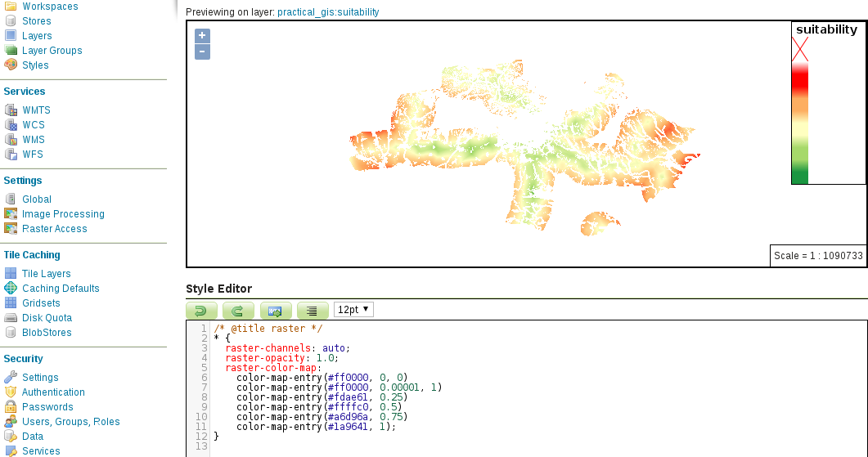Viewport: 868px width, 457px height.
Task: Open the Security Data link
Action: (33, 437)
